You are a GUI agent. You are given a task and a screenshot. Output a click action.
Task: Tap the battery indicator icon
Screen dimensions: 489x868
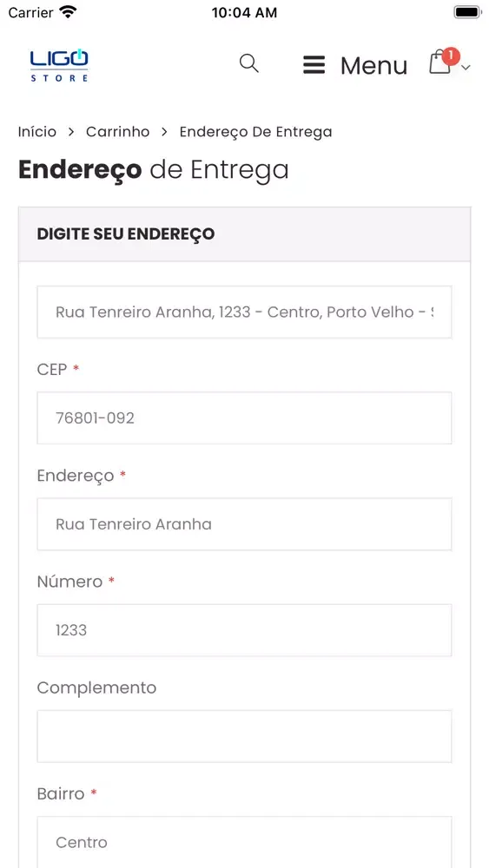[467, 12]
